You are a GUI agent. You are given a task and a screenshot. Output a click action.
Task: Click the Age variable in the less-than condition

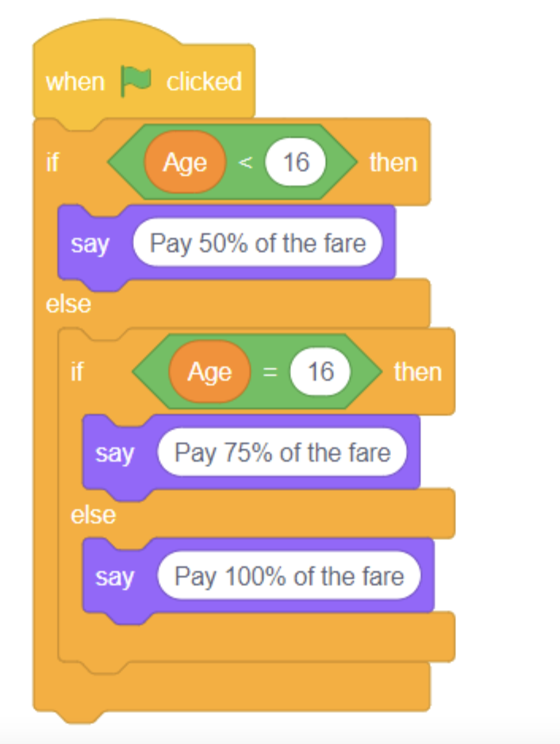click(x=185, y=163)
